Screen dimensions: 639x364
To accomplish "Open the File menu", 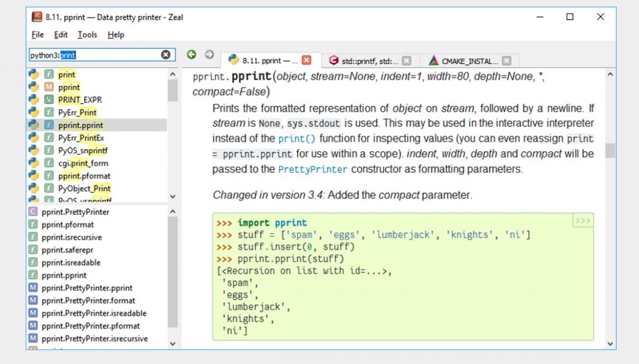I will pos(38,35).
